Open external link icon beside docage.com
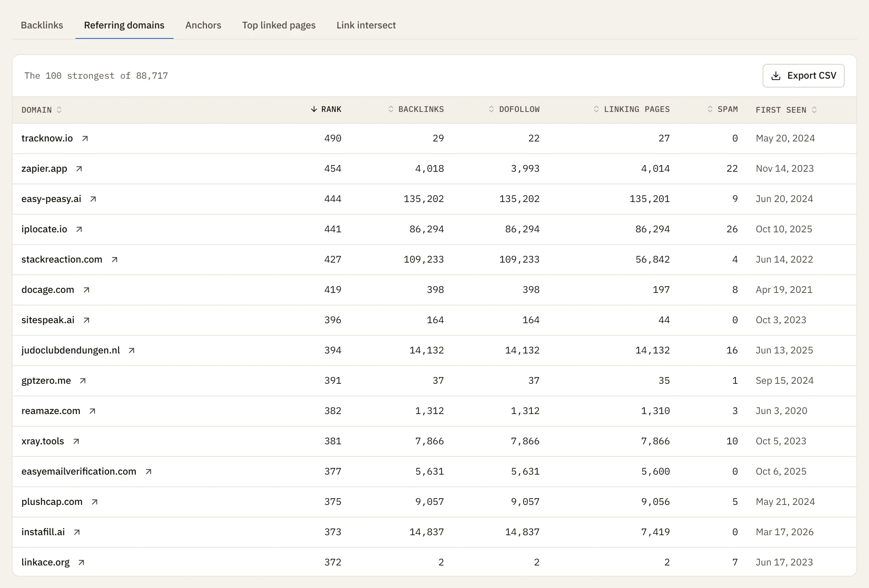Viewport: 869px width, 588px height. click(x=86, y=290)
